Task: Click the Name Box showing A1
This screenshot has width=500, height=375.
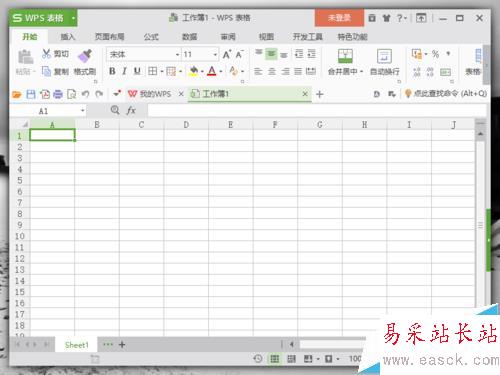Action: pos(48,111)
